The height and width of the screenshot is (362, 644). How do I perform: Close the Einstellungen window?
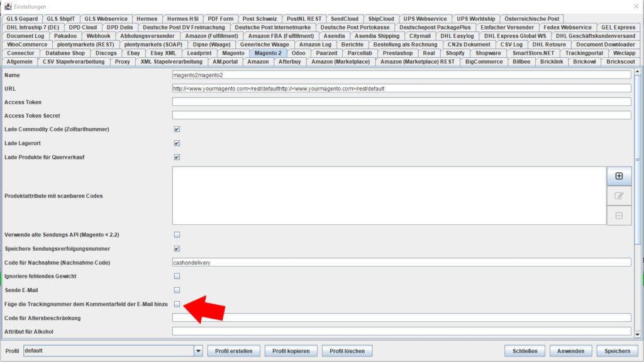click(x=636, y=6)
